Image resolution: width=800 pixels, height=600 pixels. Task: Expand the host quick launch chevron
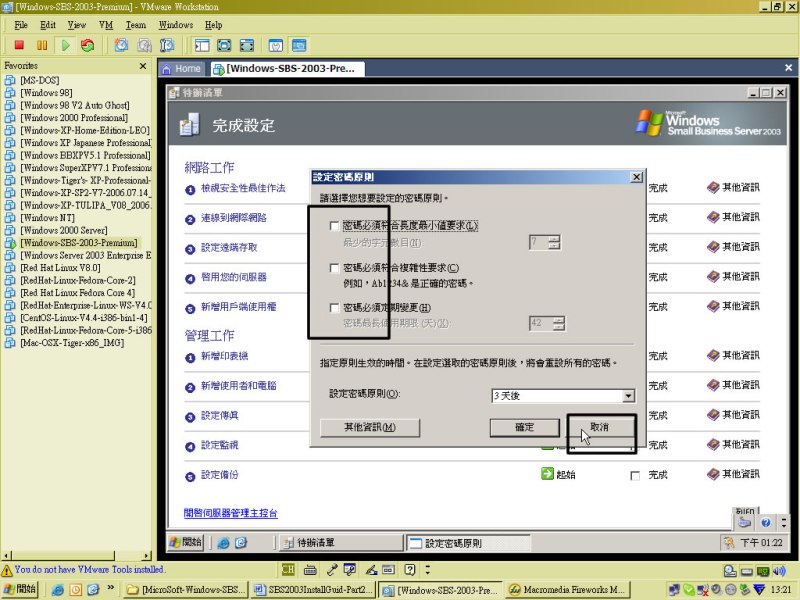click(x=110, y=588)
